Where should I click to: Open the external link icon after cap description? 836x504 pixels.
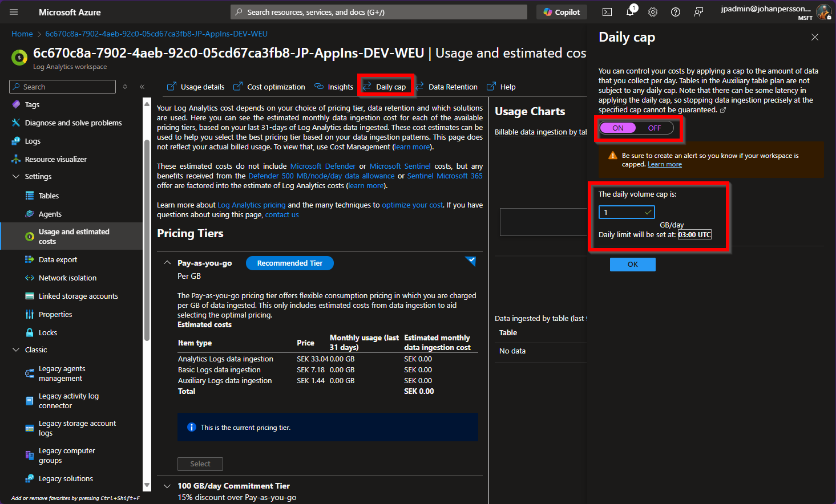click(723, 110)
